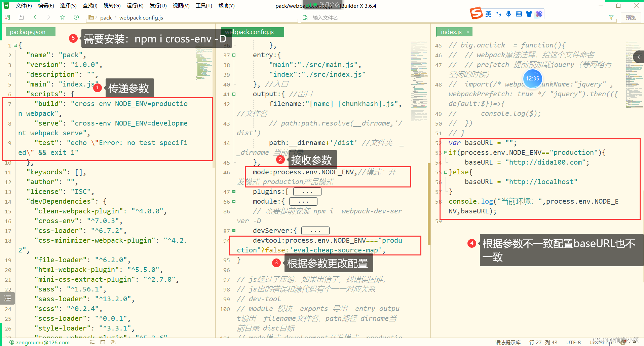The height and width of the screenshot is (346, 644).
Task: Open the 查找(I) menu
Action: (90, 6)
